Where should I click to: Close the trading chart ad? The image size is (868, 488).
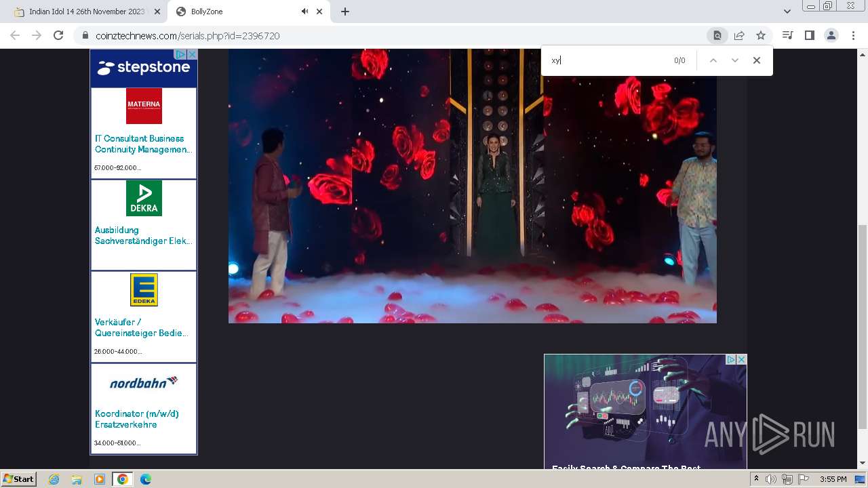tap(741, 360)
